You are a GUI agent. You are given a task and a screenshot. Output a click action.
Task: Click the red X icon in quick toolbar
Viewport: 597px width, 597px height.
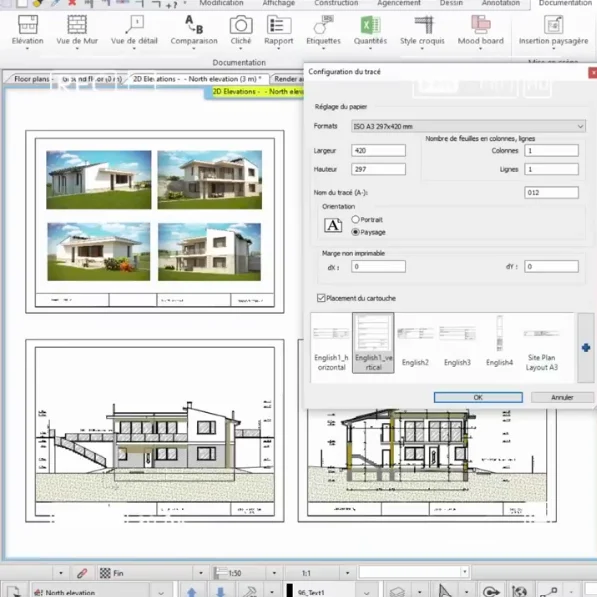(x=72, y=3)
